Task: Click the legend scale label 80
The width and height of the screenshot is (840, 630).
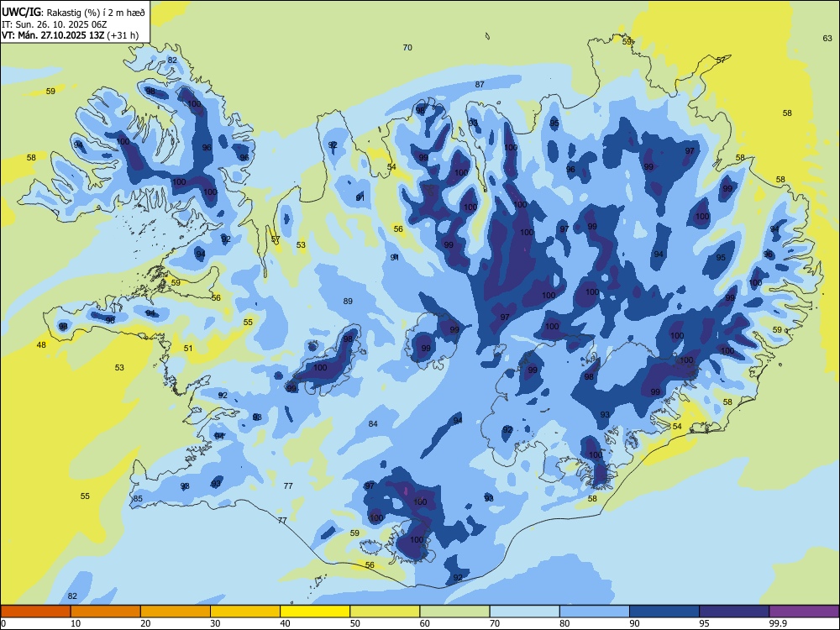Action: click(x=564, y=623)
